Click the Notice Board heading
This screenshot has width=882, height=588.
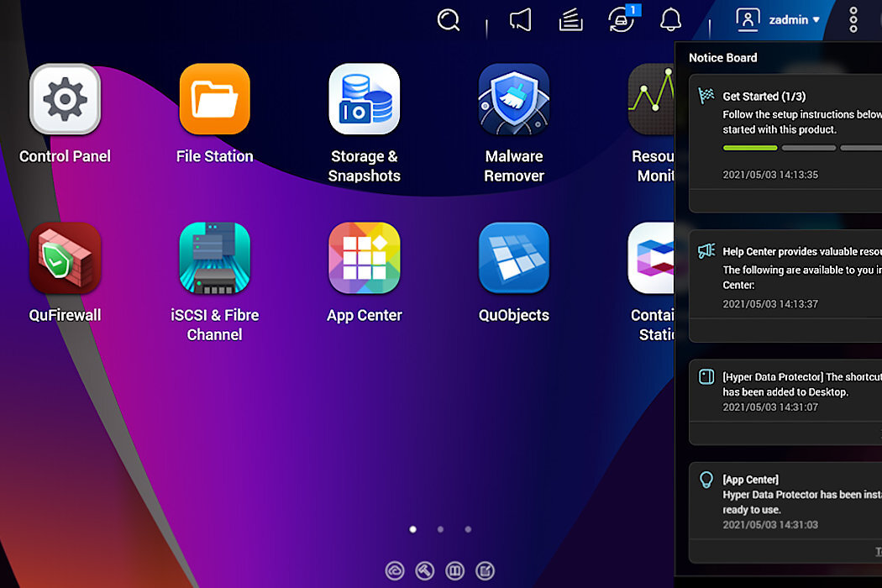[x=722, y=57]
